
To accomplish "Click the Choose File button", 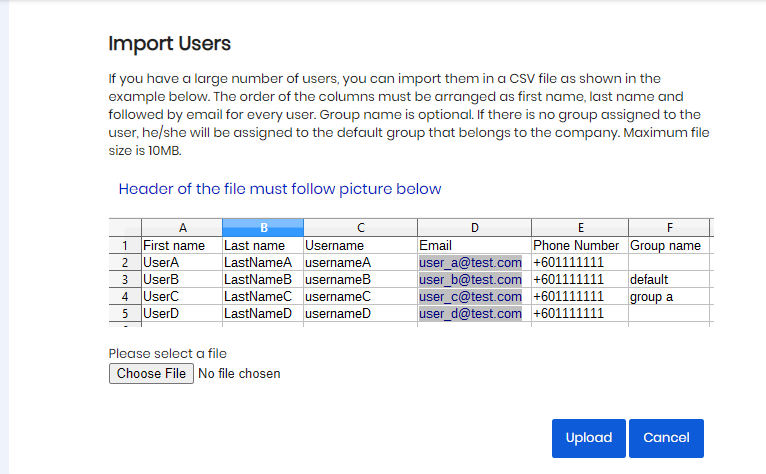I will tap(151, 373).
